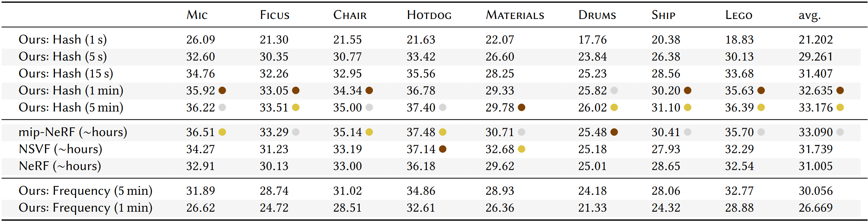Select the "mip-NeRF (~hours)" row label
The height and width of the screenshot is (221, 868).
(x=73, y=132)
